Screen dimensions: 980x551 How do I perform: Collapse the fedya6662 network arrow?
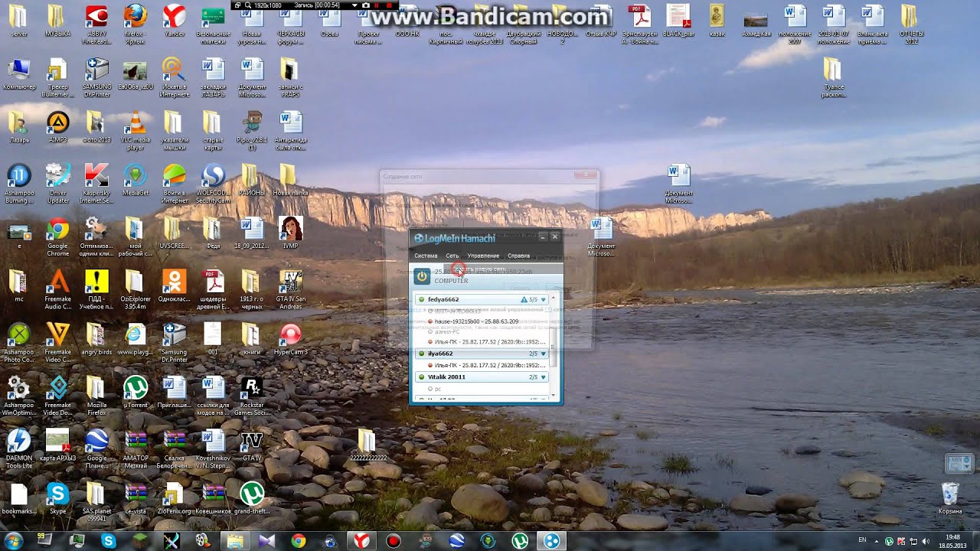point(544,300)
